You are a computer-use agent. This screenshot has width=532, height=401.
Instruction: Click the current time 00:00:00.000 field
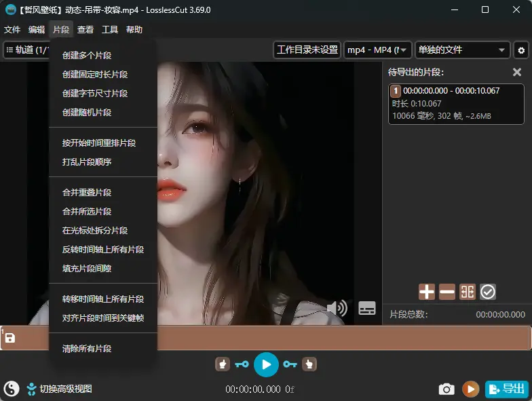[252, 389]
